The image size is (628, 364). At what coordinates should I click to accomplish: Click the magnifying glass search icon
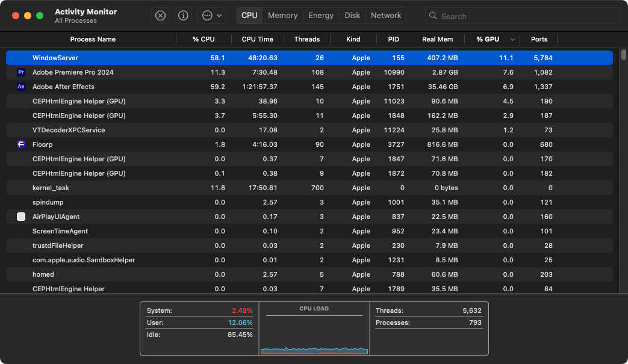433,16
